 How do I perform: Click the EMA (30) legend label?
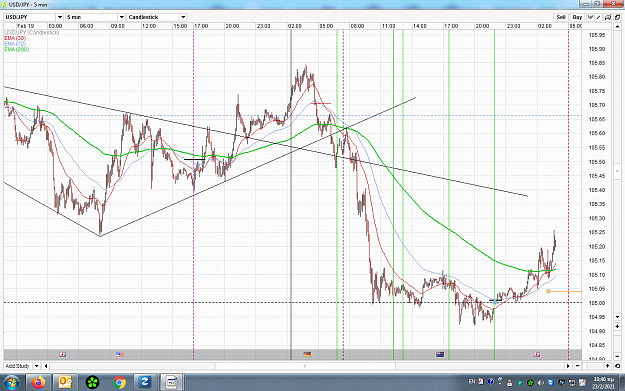pyautogui.click(x=15, y=38)
